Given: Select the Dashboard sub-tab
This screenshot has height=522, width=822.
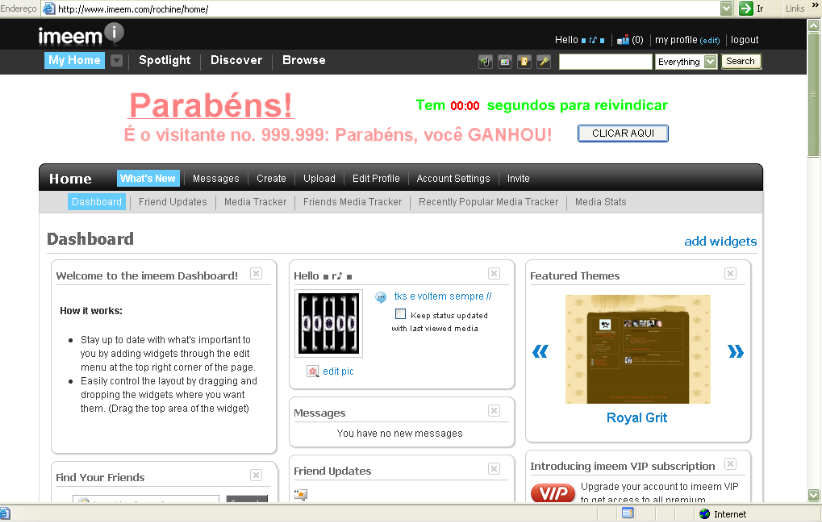Looking at the screenshot, I should [96, 202].
